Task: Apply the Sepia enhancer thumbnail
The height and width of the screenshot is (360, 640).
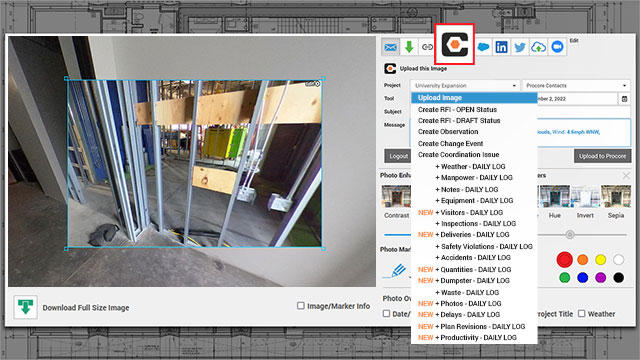Action: [616, 196]
